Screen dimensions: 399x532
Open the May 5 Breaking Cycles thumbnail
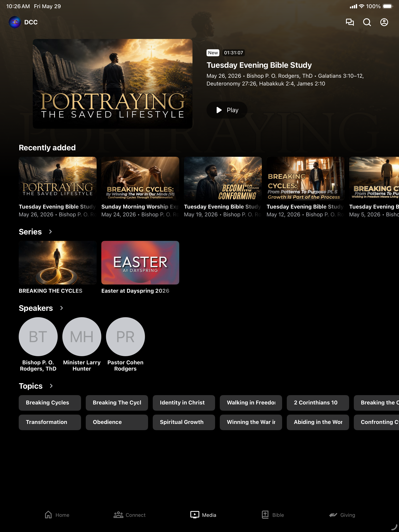[374, 178]
